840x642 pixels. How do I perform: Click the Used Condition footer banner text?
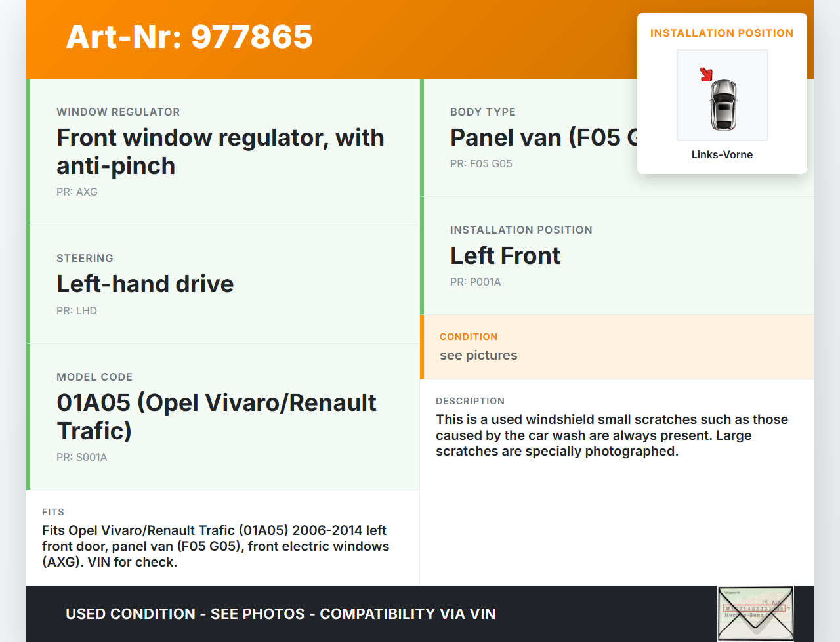pos(281,614)
